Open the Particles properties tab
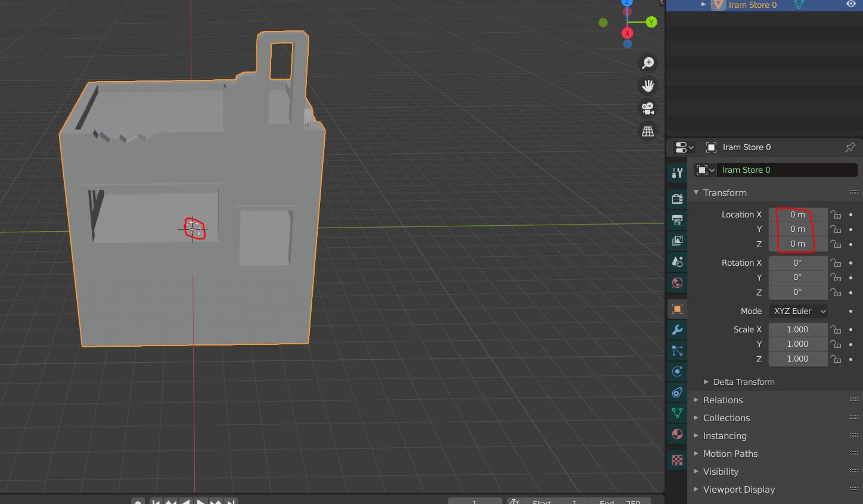The height and width of the screenshot is (504, 863). pos(677,350)
